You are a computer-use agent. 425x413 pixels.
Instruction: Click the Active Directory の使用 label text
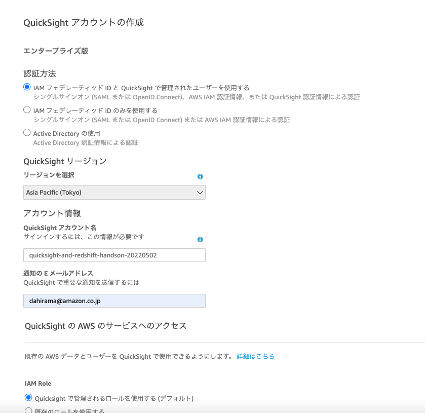67,133
